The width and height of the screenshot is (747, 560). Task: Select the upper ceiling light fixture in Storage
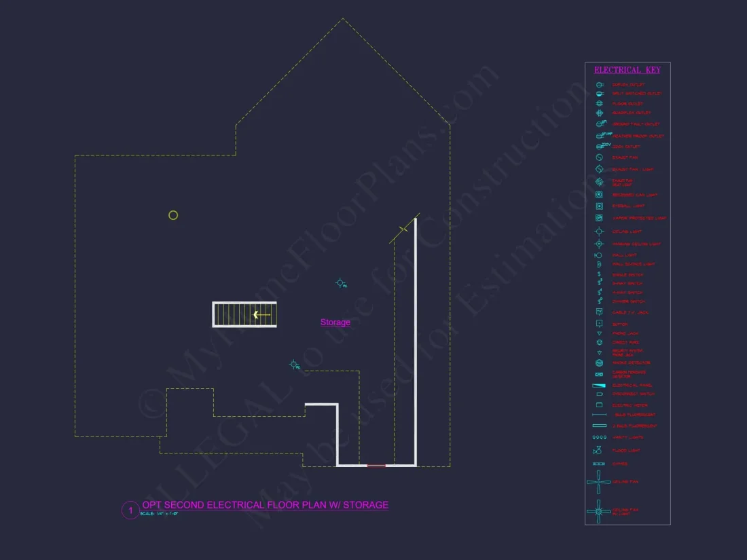point(340,282)
